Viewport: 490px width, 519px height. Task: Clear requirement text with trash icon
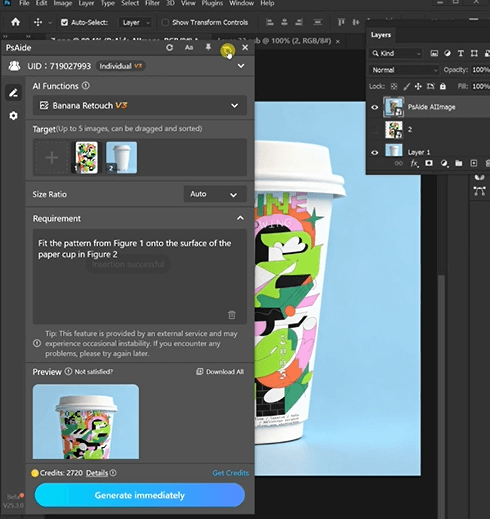click(x=232, y=315)
